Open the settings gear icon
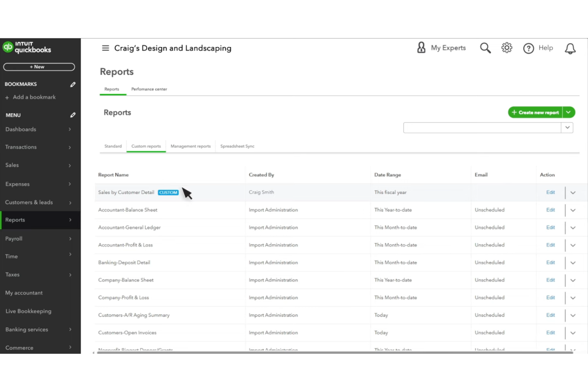The height and width of the screenshot is (392, 588). [x=507, y=47]
